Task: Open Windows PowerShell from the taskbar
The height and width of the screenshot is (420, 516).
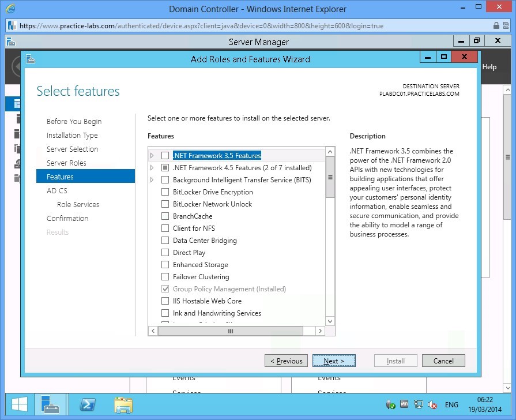Action: [88, 404]
